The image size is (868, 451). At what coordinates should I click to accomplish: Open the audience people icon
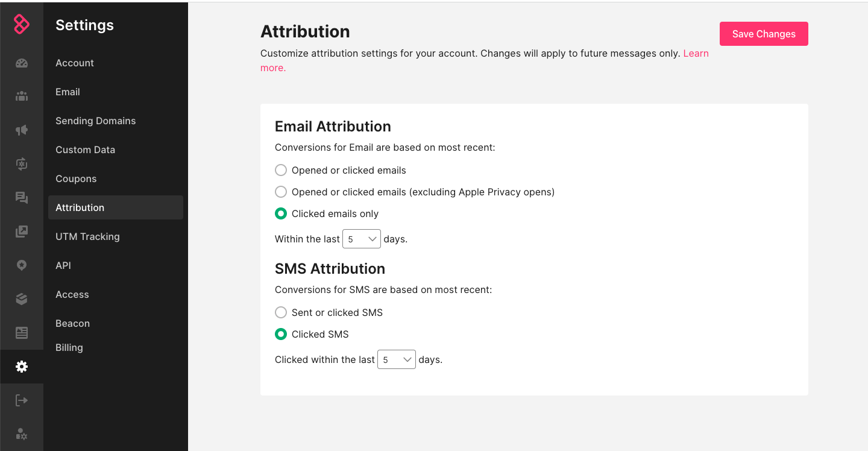pos(22,96)
